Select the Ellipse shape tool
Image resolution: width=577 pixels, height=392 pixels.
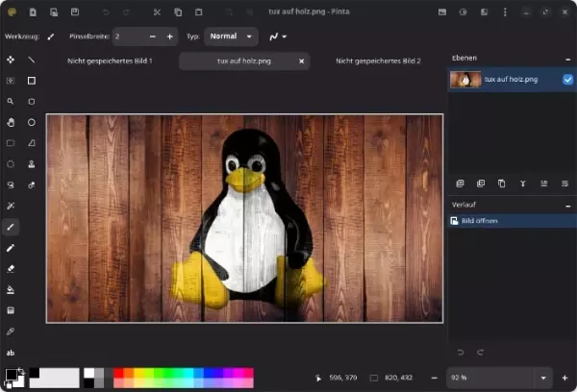[32, 122]
